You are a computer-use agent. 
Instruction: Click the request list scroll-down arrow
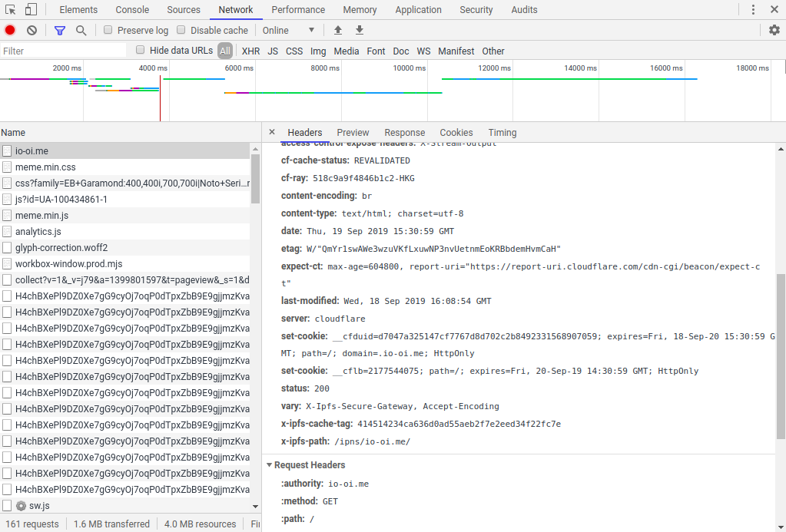255,507
